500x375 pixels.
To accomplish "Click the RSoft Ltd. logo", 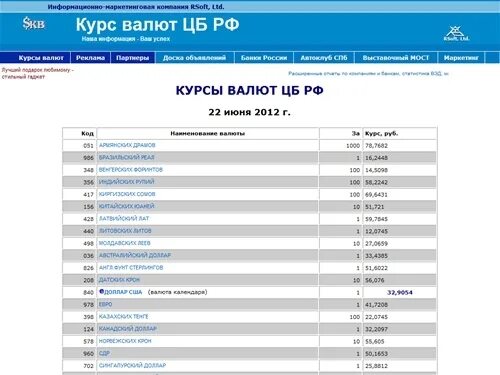I will [x=456, y=33].
